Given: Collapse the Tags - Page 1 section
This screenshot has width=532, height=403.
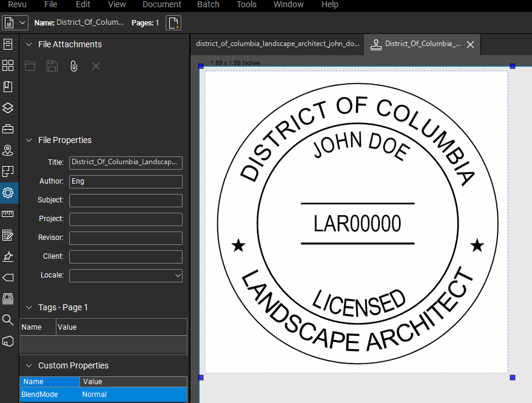Looking at the screenshot, I should [x=29, y=307].
